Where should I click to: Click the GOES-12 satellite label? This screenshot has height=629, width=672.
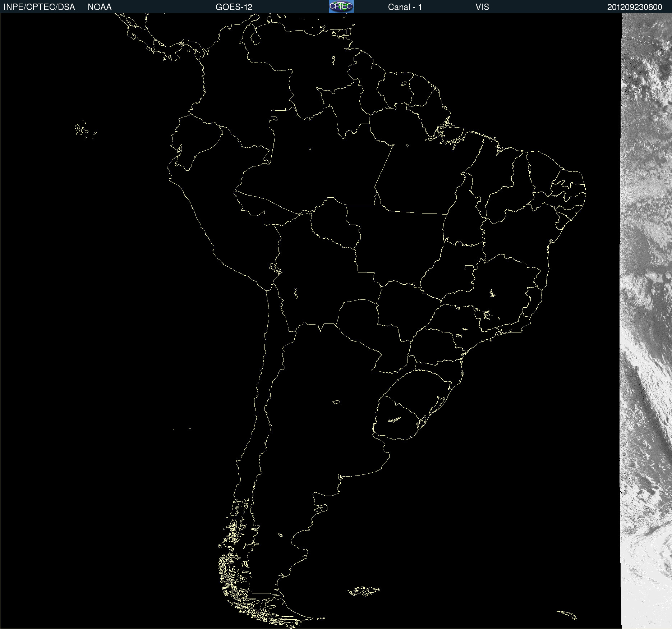point(234,7)
